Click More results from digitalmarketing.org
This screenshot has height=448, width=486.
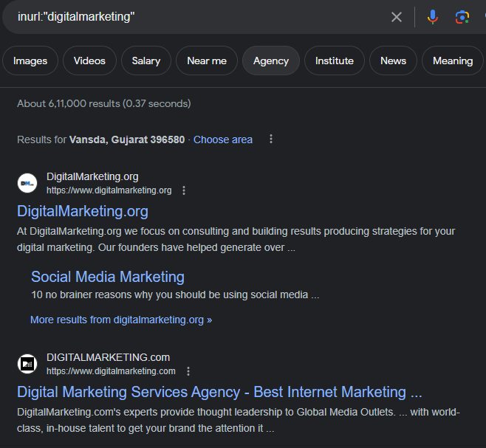(x=121, y=320)
